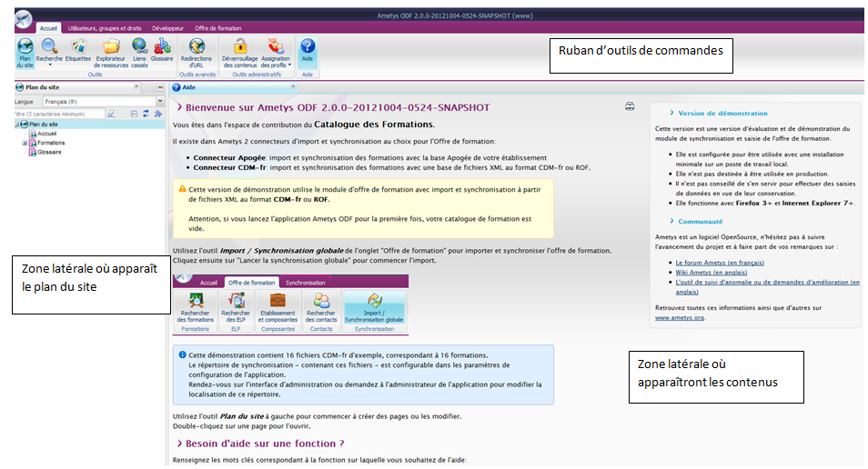Switch to Utilisateurs, groupes et droits tab
This screenshot has height=469, width=868.
pyautogui.click(x=105, y=28)
